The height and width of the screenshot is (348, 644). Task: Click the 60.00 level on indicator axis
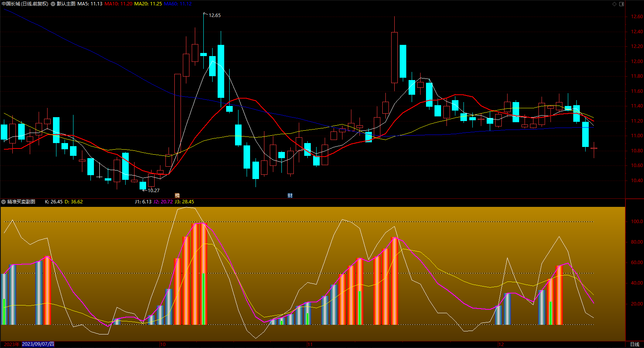point(637,263)
